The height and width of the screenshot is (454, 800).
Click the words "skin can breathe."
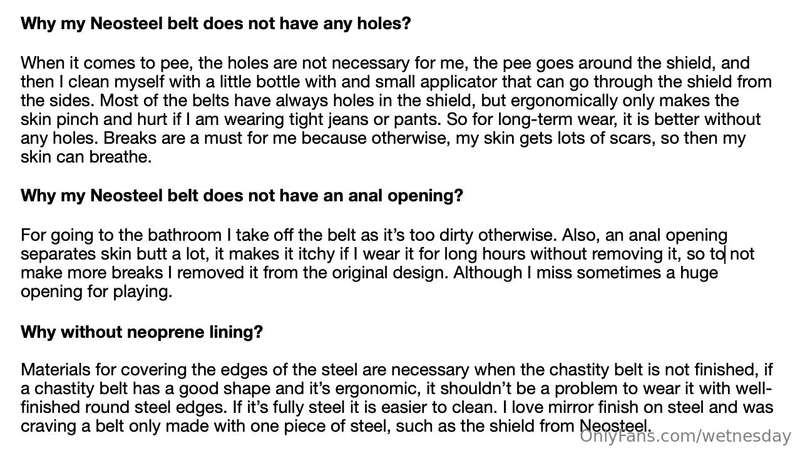click(86, 157)
